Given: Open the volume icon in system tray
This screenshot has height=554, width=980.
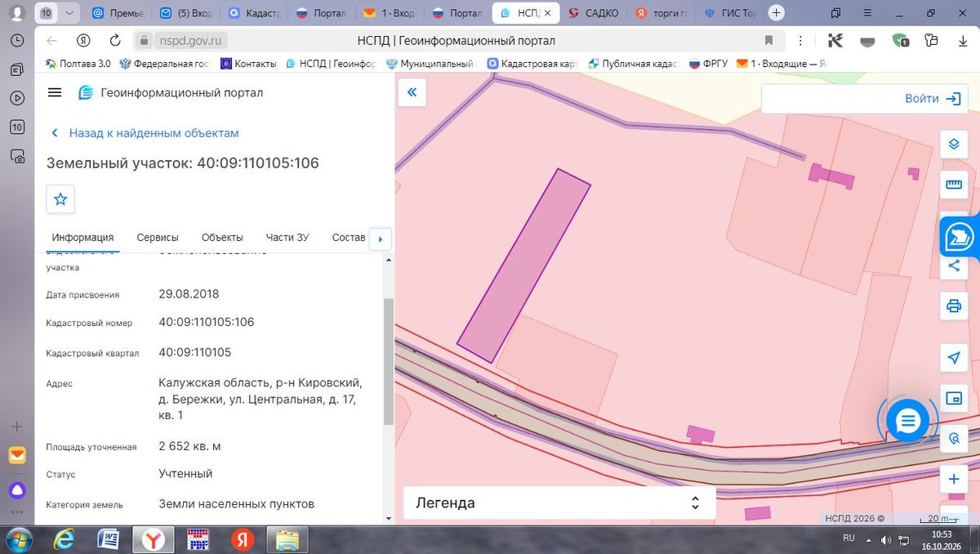Looking at the screenshot, I should coord(887,539).
